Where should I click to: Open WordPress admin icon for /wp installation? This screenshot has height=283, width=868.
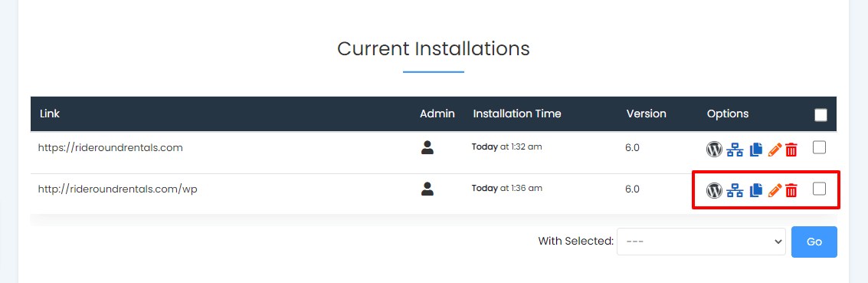click(x=714, y=190)
